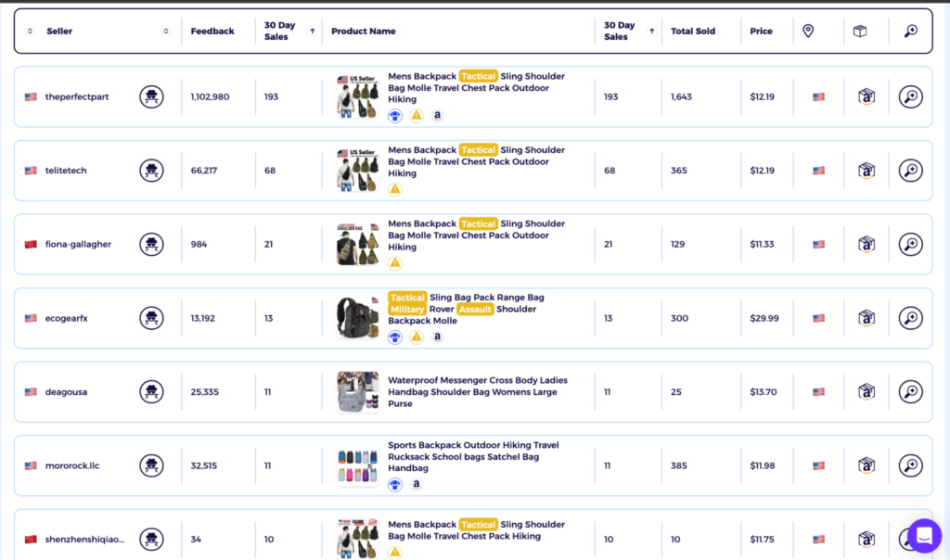The image size is (950, 560).
Task: Click yellow warning icon in ecogearfx row
Action: click(x=417, y=337)
